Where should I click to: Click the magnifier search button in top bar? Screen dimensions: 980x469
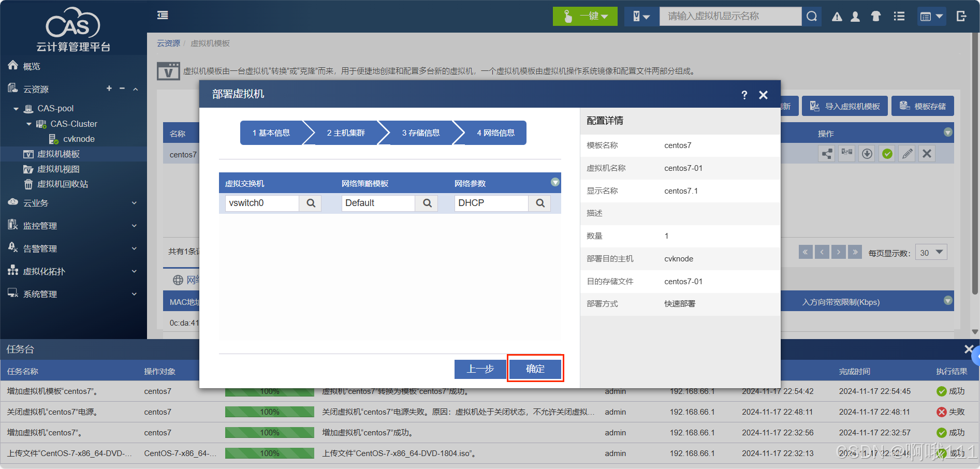(x=812, y=16)
